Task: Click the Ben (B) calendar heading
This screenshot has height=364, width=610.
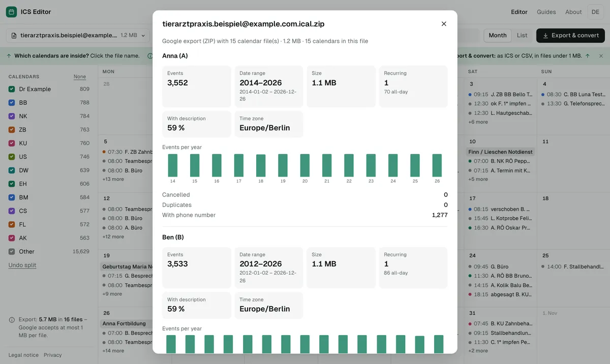Action: tap(173, 237)
